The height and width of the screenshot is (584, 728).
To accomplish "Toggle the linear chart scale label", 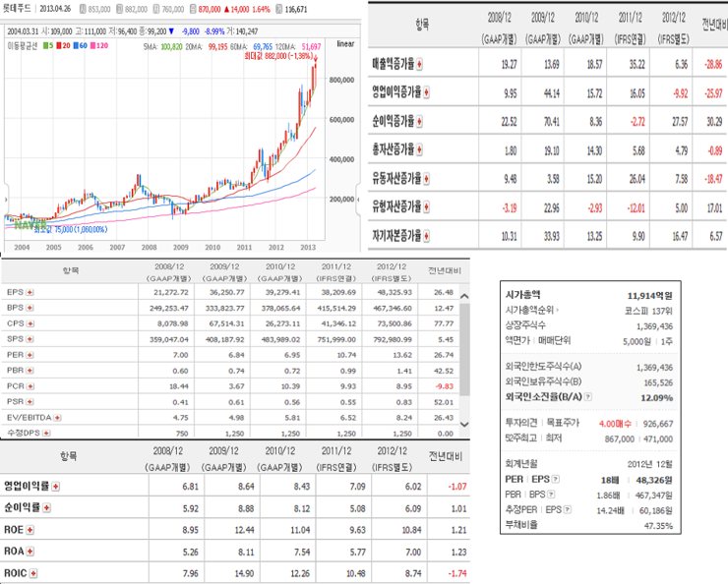I will 345,44.
